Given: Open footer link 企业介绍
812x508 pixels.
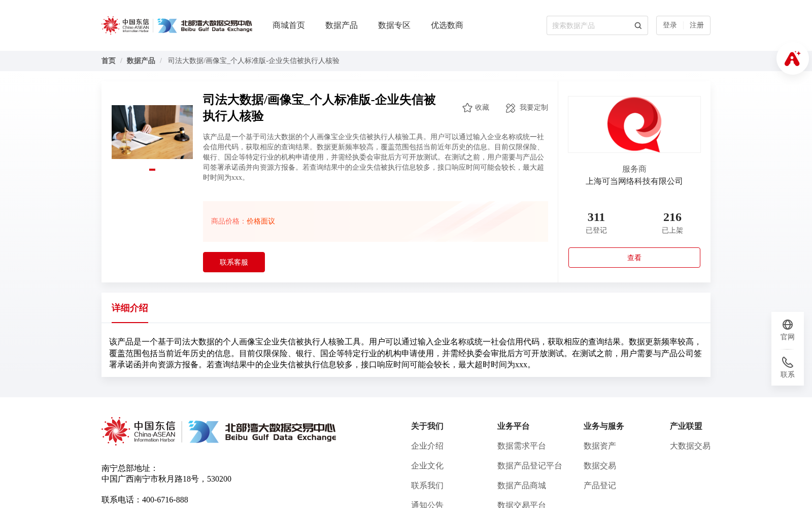Looking at the screenshot, I should coord(427,446).
